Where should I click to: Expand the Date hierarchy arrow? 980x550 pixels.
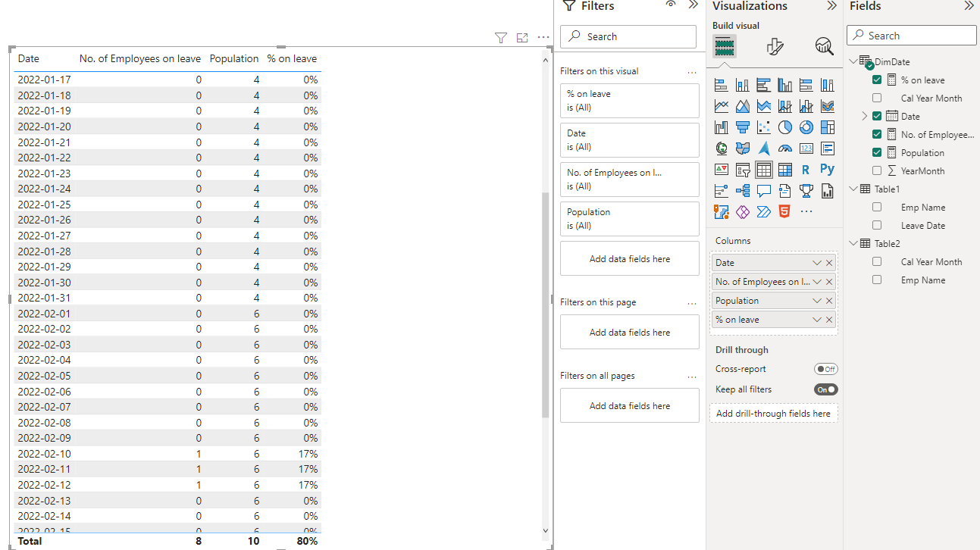click(x=865, y=116)
